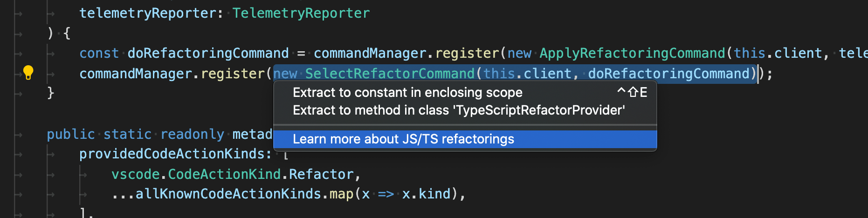The height and width of the screenshot is (218, 868).
Task: Click the vscode namespace identifier
Action: tap(135, 174)
